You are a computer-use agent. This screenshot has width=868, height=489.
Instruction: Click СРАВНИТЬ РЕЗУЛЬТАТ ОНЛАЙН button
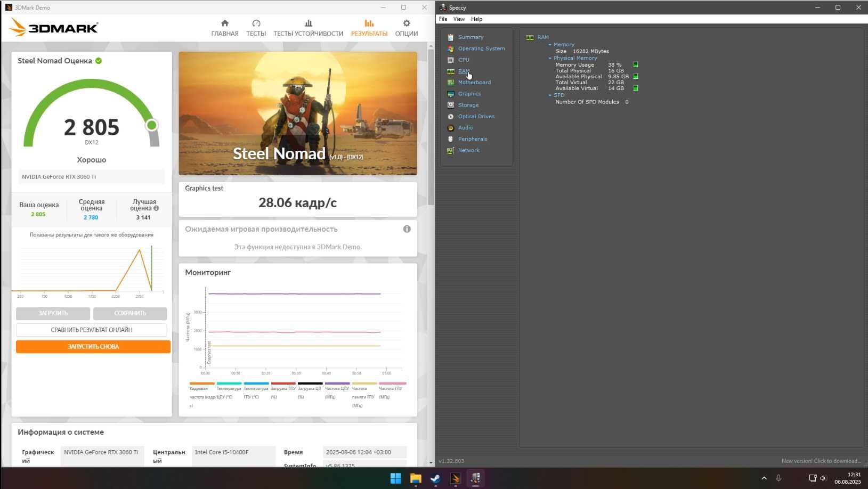click(x=92, y=330)
